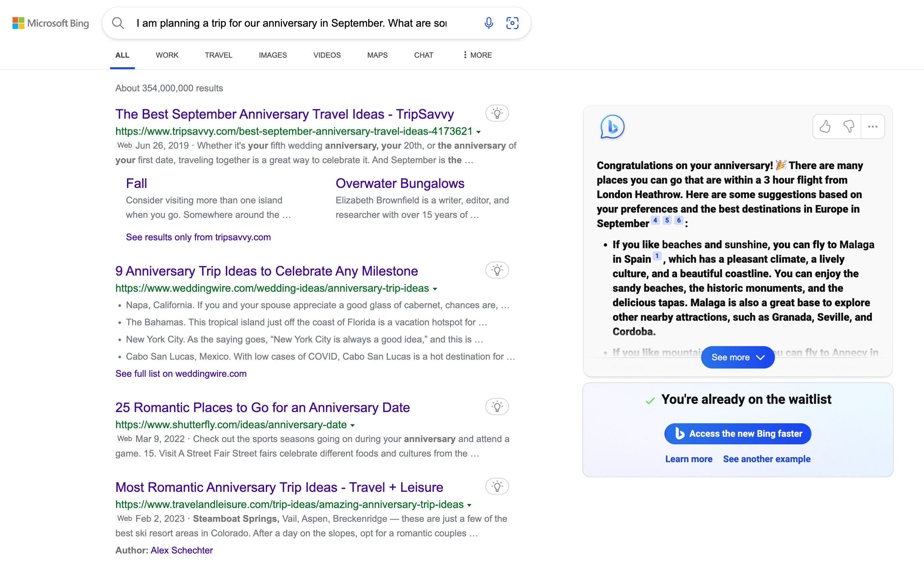
Task: Click lightbulb icon beside Travel + Leisure result
Action: pyautogui.click(x=497, y=487)
